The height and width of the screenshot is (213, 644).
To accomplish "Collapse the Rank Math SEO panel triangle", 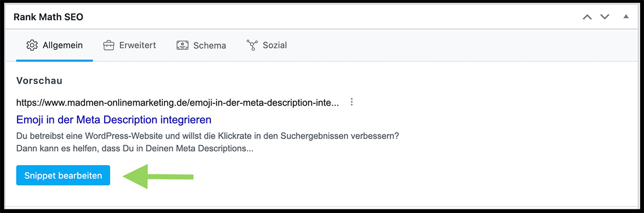I will pos(626,16).
